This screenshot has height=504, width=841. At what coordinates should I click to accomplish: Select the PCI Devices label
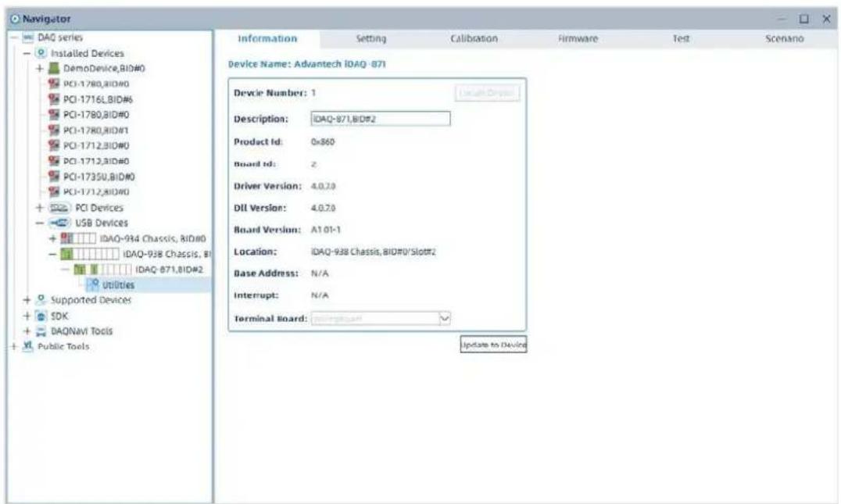pos(99,208)
